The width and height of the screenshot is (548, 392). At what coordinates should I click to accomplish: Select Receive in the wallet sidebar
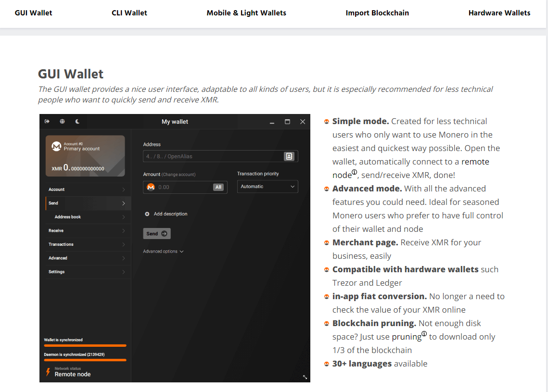coord(88,230)
